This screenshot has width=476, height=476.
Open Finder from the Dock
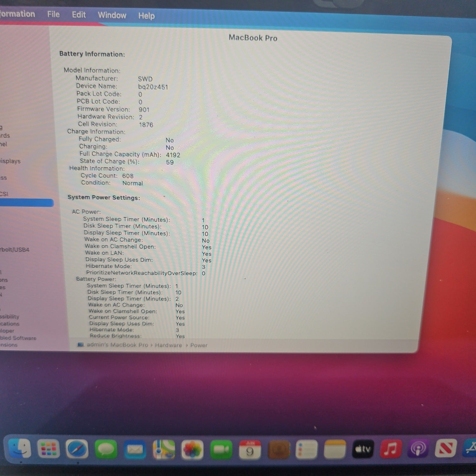point(20,449)
